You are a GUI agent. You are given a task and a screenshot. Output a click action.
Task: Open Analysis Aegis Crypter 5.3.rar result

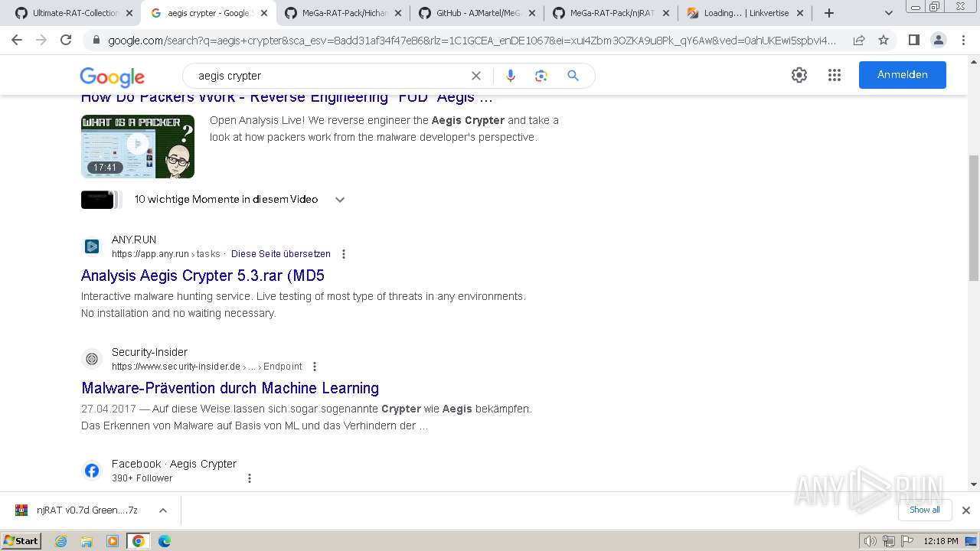pyautogui.click(x=203, y=275)
